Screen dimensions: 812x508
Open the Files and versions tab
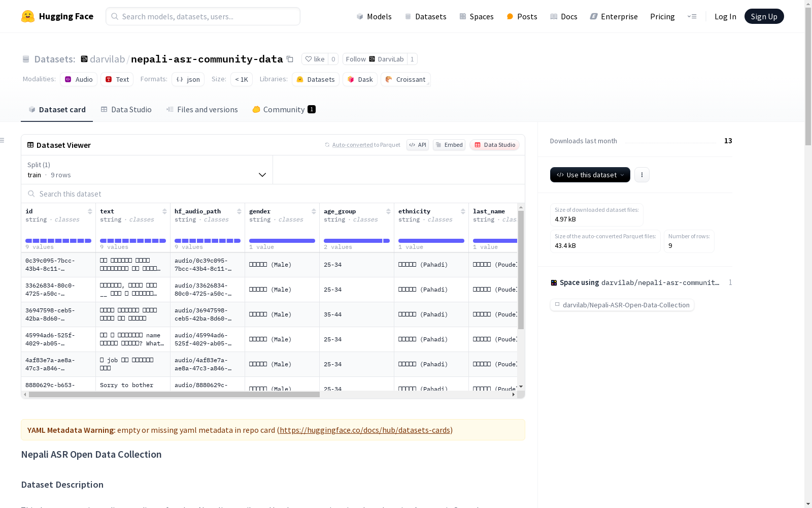pyautogui.click(x=202, y=109)
